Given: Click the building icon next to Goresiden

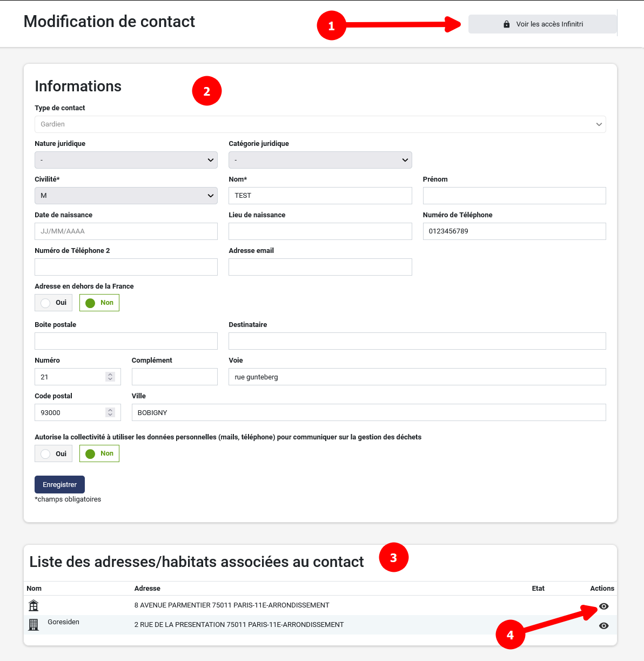Looking at the screenshot, I should coord(33,625).
